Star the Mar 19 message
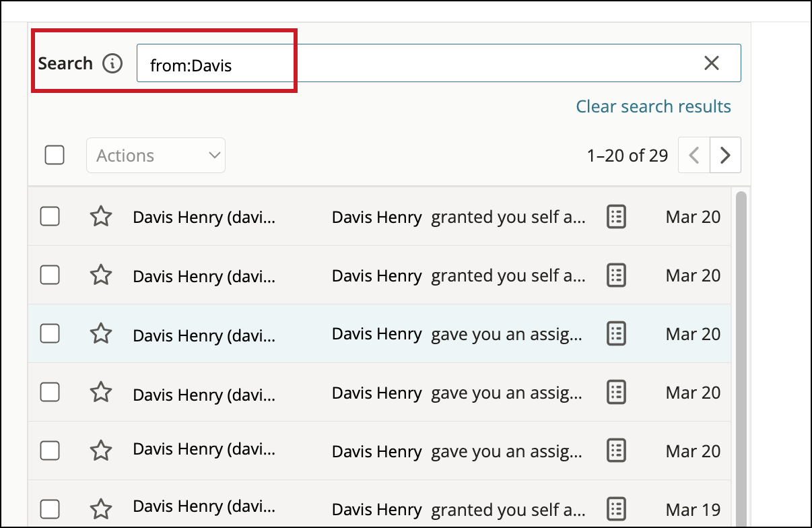812x528 pixels. 101,509
